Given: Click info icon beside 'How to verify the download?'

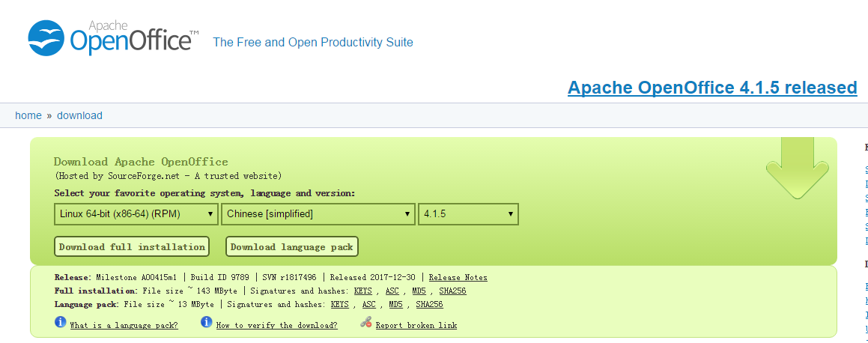Looking at the screenshot, I should pos(207,322).
